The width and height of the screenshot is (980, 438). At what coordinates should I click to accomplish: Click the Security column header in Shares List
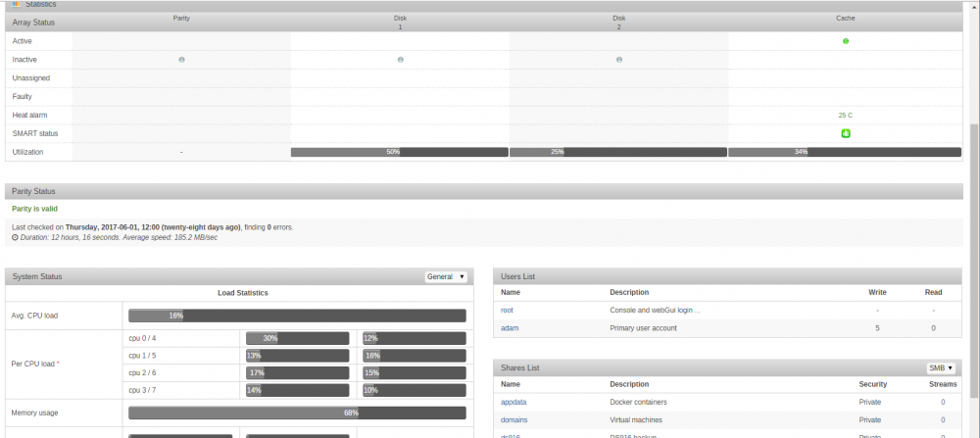pyautogui.click(x=873, y=384)
